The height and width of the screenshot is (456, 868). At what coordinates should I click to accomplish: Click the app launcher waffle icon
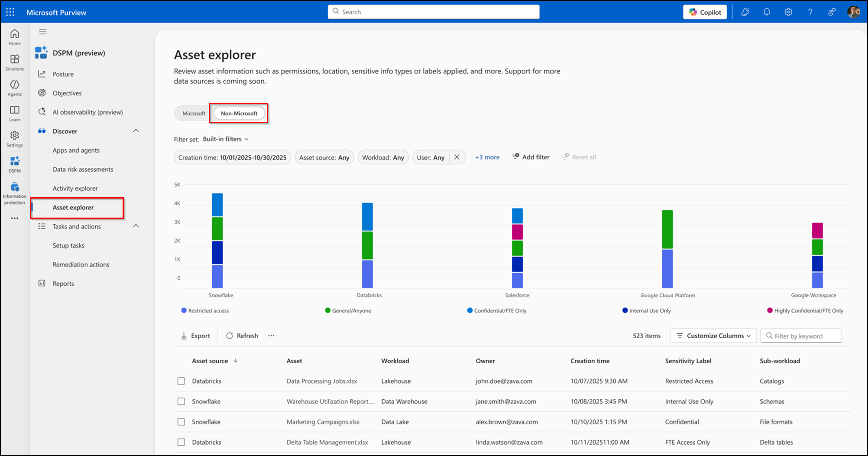[10, 12]
